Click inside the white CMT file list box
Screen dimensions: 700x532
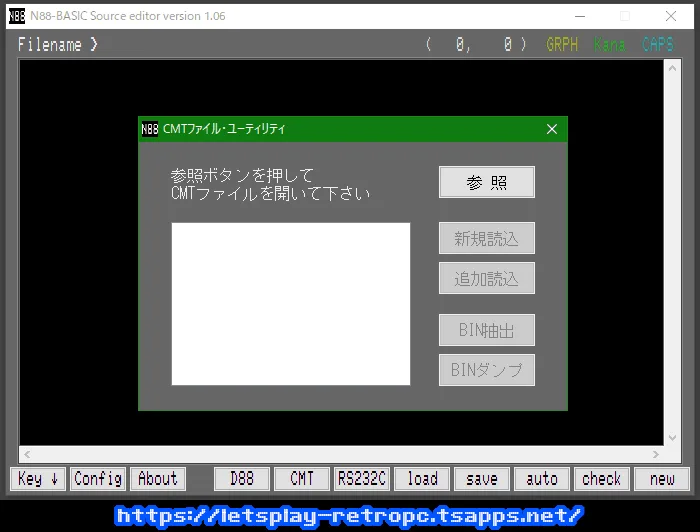click(x=290, y=303)
